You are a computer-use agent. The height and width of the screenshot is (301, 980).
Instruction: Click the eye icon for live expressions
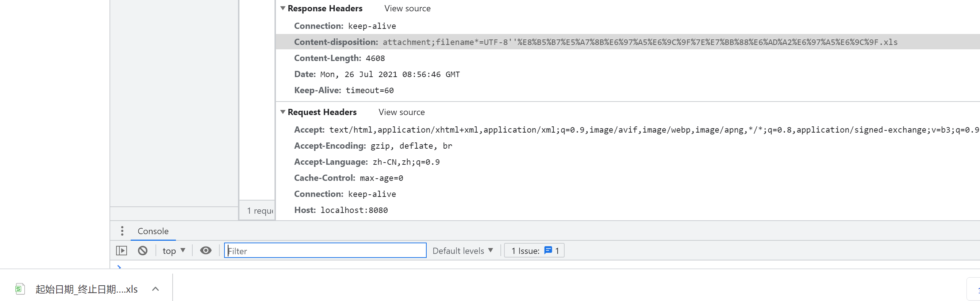click(206, 250)
